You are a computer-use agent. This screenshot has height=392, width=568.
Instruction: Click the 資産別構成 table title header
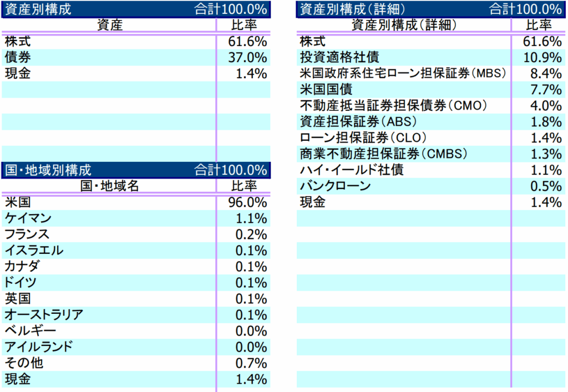(38, 9)
